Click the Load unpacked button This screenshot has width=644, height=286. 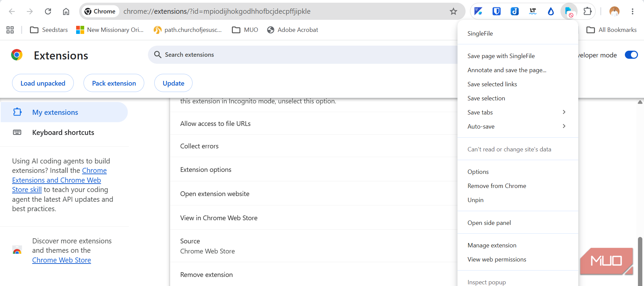pos(43,83)
